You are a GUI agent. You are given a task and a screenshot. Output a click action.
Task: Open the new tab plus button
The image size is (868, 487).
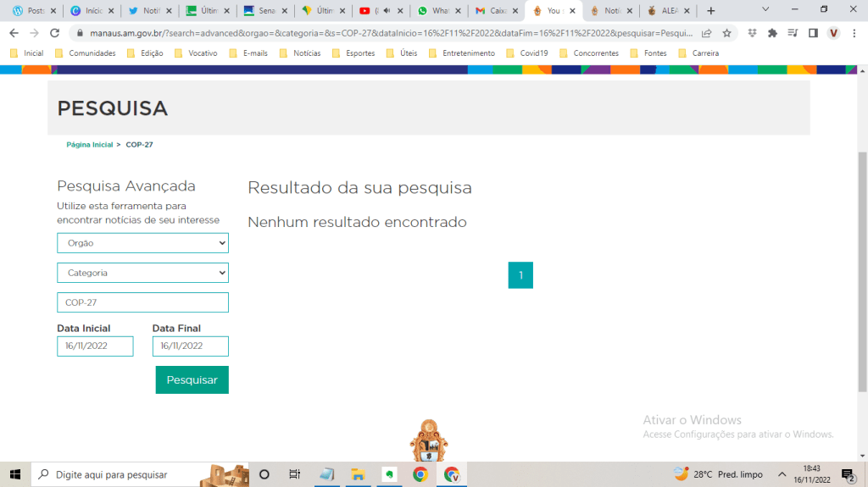coord(710,11)
